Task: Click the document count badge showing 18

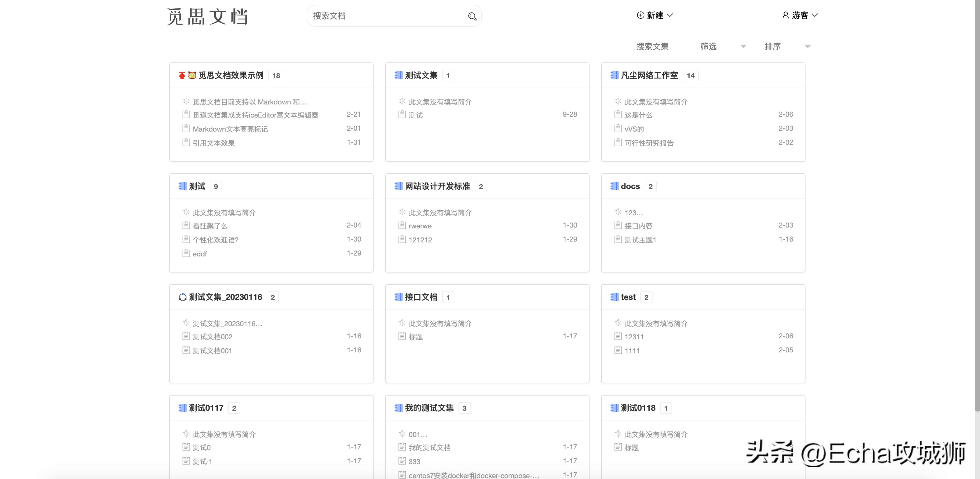Action: point(276,75)
